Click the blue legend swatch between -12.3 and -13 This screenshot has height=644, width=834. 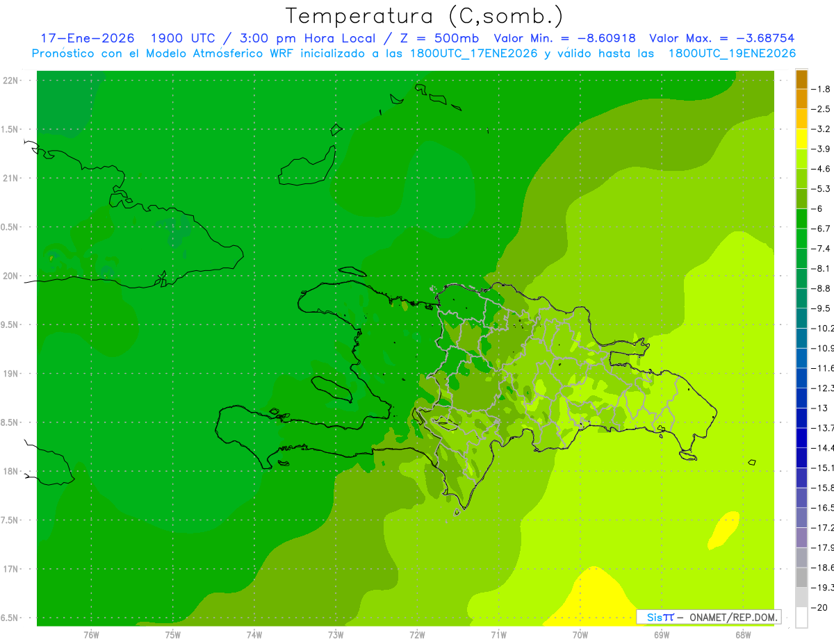pos(801,398)
